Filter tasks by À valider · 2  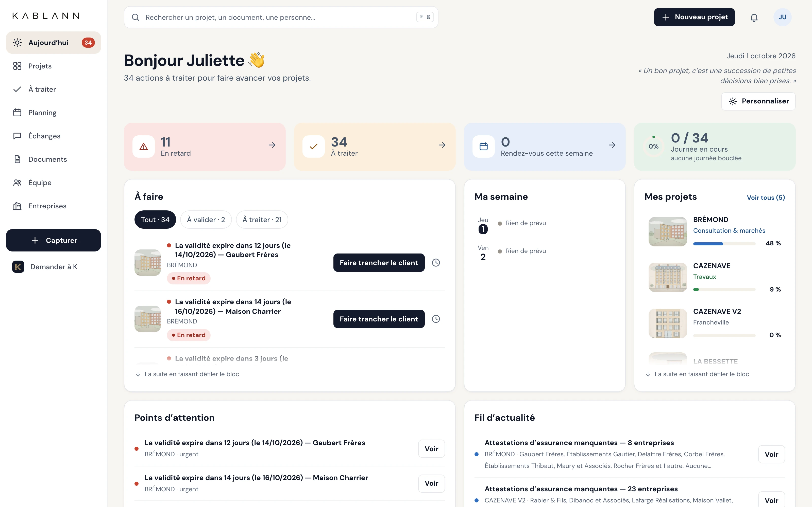pos(206,220)
